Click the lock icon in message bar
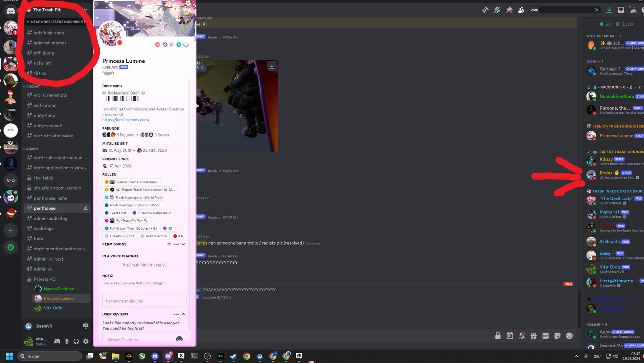The image size is (644, 363). coord(498,336)
